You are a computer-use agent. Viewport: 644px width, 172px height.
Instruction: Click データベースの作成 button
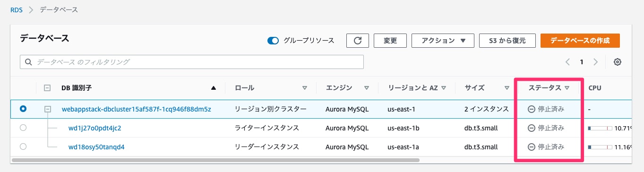[x=580, y=41]
